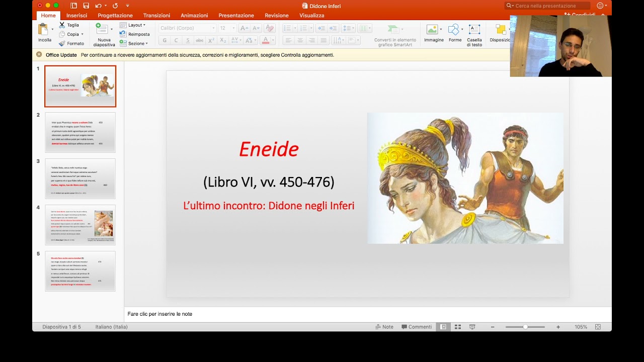Image resolution: width=644 pixels, height=362 pixels.
Task: Toggle italic (C) formatting
Action: [176, 40]
